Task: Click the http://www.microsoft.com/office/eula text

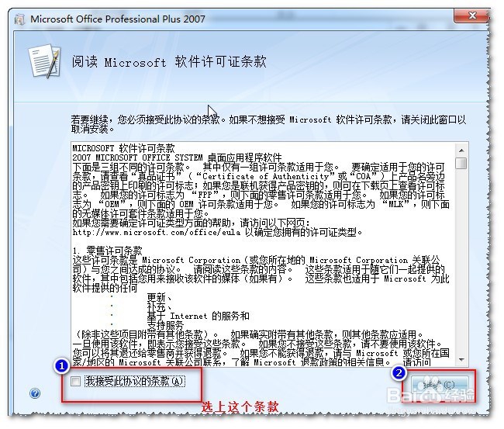Action: (x=156, y=232)
